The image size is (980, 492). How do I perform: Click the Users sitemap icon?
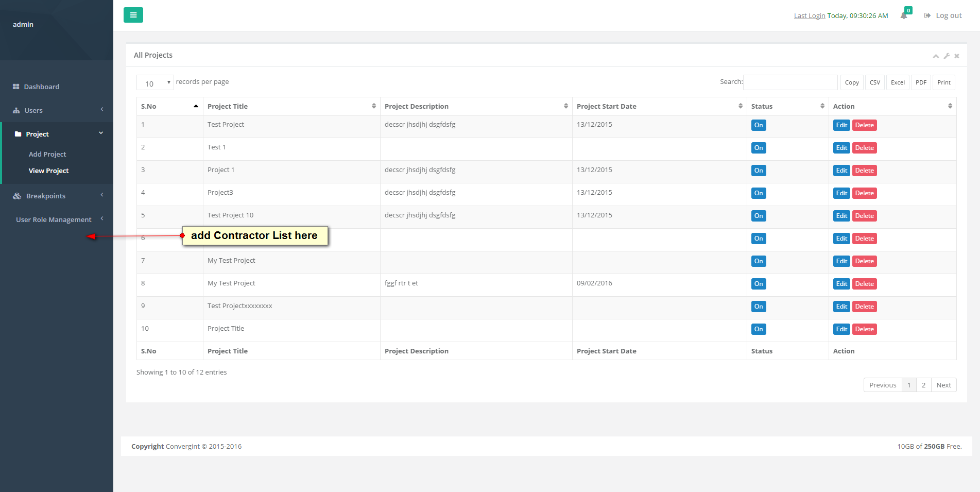(16, 110)
